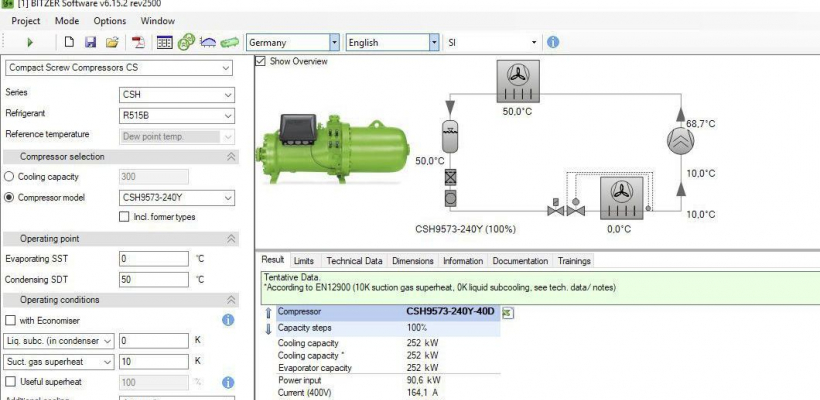820x400 pixels.
Task: Click the blue dome-shaped toolbar icon
Action: 208,42
